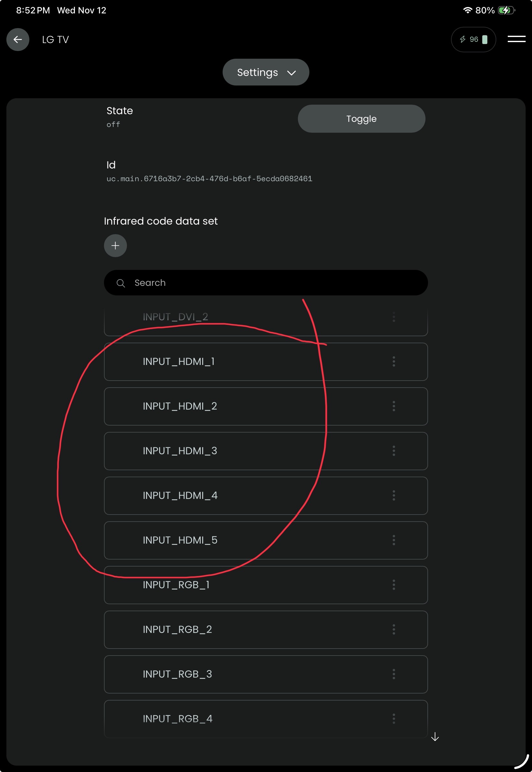
Task: Add a new infrared code
Action: (x=115, y=246)
